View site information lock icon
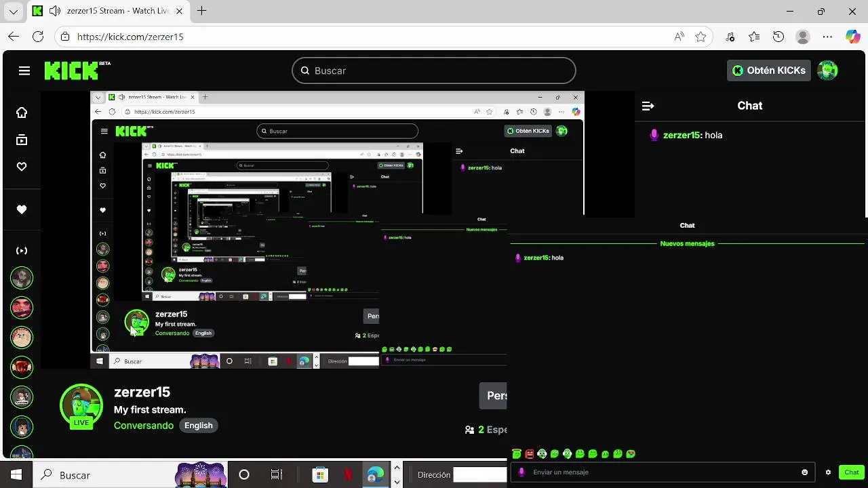The image size is (868, 488). point(64,37)
